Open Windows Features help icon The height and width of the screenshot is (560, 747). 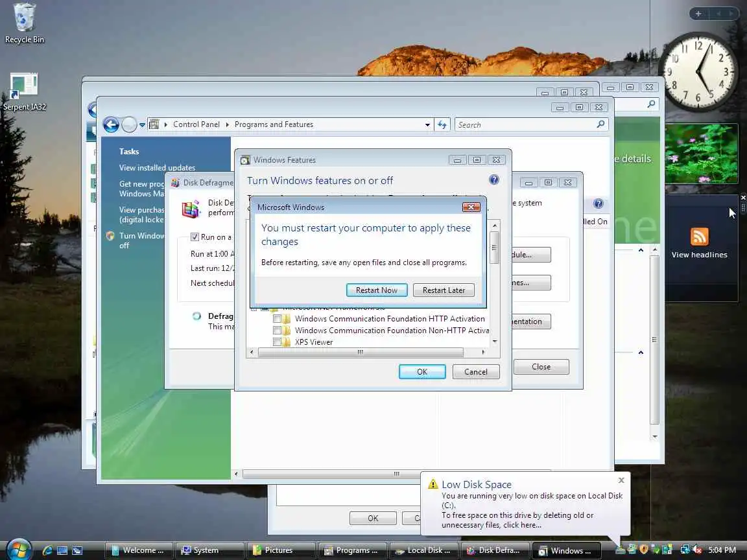[494, 180]
